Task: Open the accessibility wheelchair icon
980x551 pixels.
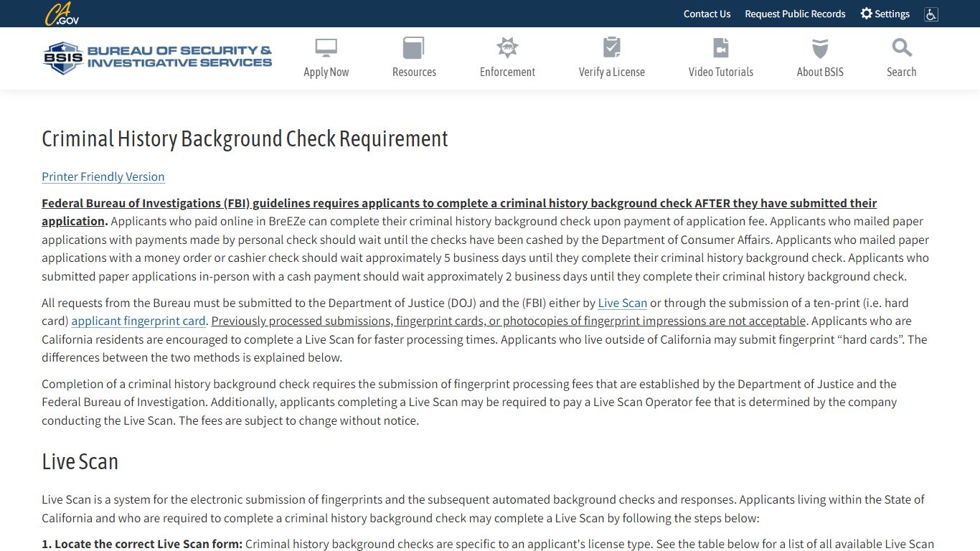Action: coord(931,14)
